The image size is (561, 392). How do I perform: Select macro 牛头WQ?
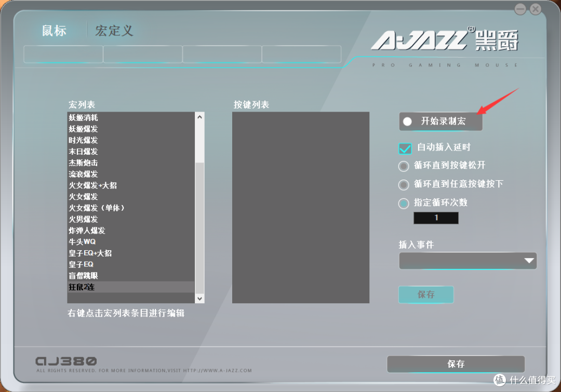click(131, 242)
